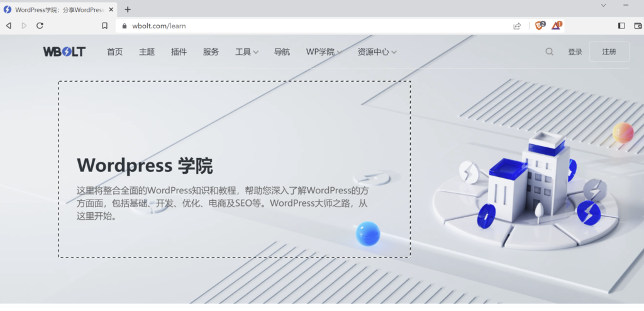Select the WordPress学院 browser tab
Image resolution: width=644 pixels, height=311 pixels.
click(x=58, y=9)
